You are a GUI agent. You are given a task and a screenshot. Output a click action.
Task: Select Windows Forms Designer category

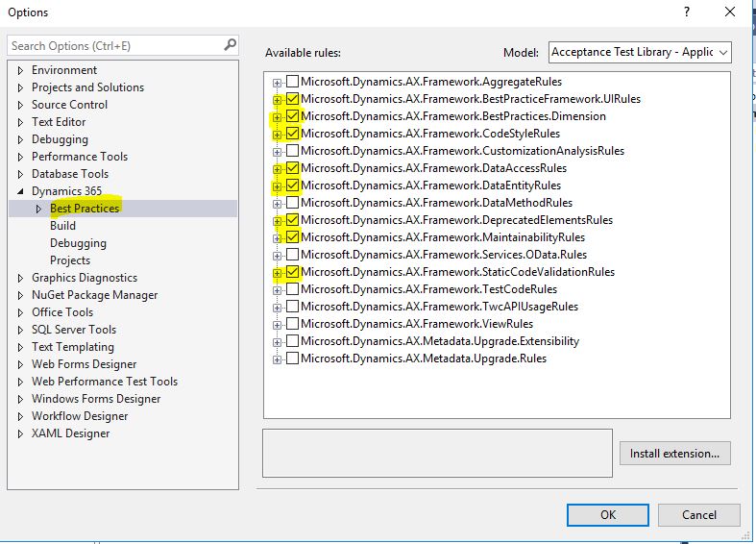click(x=96, y=399)
